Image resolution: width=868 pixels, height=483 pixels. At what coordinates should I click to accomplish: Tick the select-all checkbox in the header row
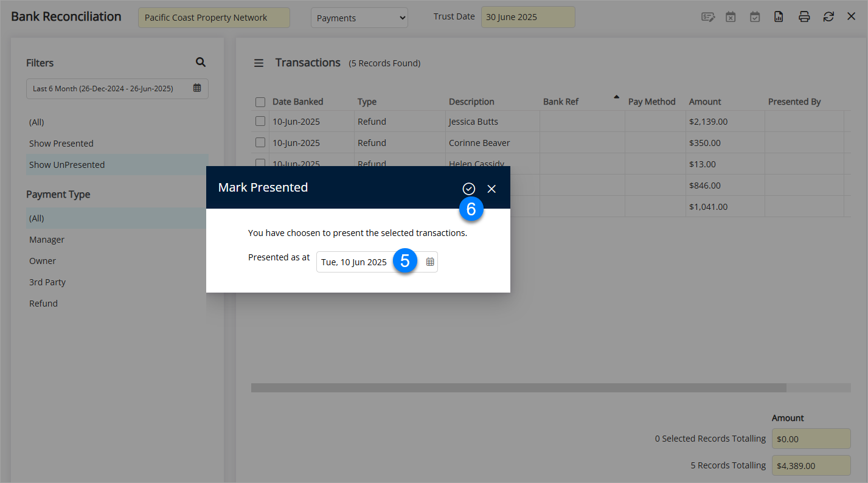(260, 102)
